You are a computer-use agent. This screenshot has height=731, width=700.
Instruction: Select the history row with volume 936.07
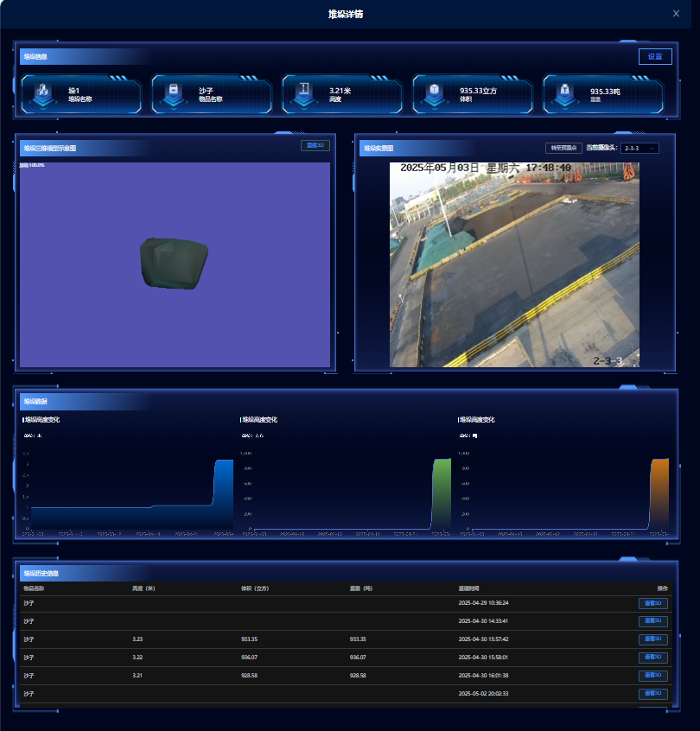pyautogui.click(x=259, y=658)
